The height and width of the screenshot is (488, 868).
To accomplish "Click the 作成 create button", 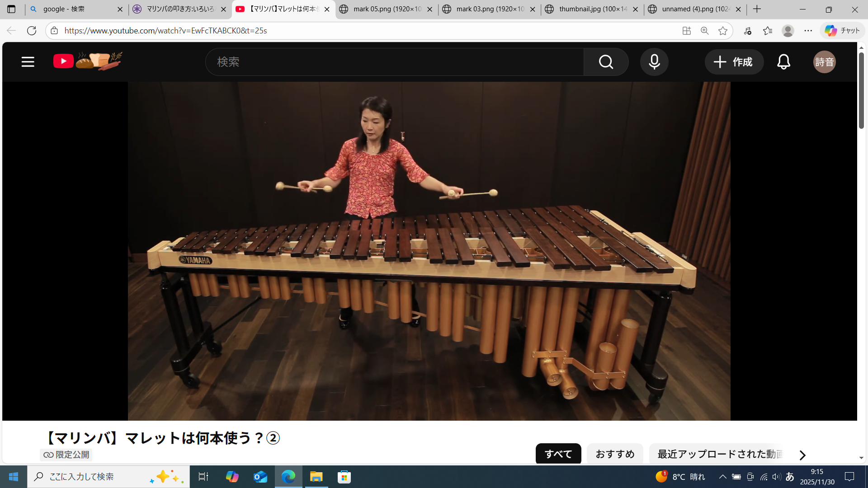I will (734, 62).
